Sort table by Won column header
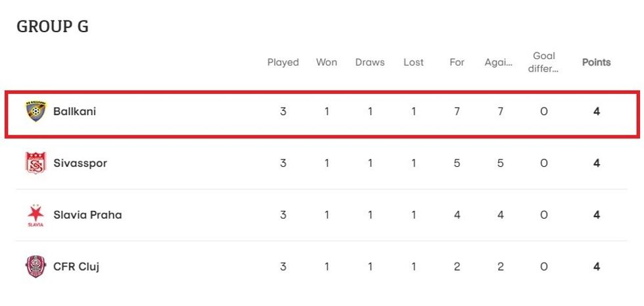Viewport: 644px width, 306px height. pyautogui.click(x=327, y=62)
